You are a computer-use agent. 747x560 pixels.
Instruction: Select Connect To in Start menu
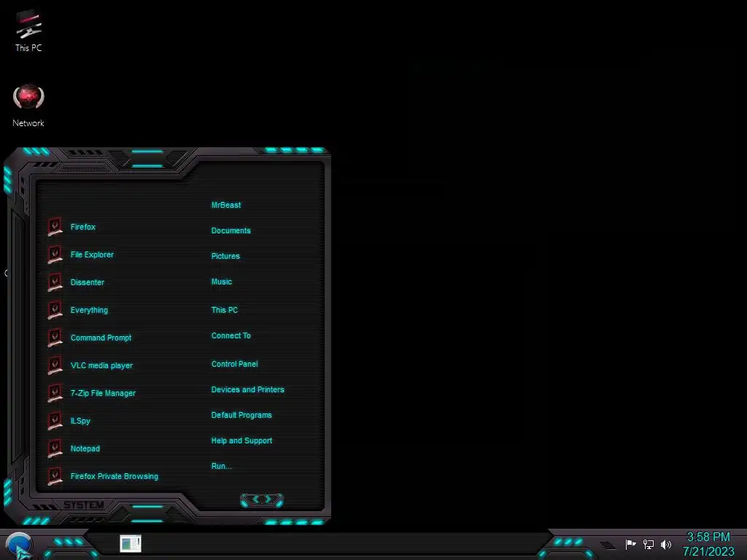tap(231, 335)
